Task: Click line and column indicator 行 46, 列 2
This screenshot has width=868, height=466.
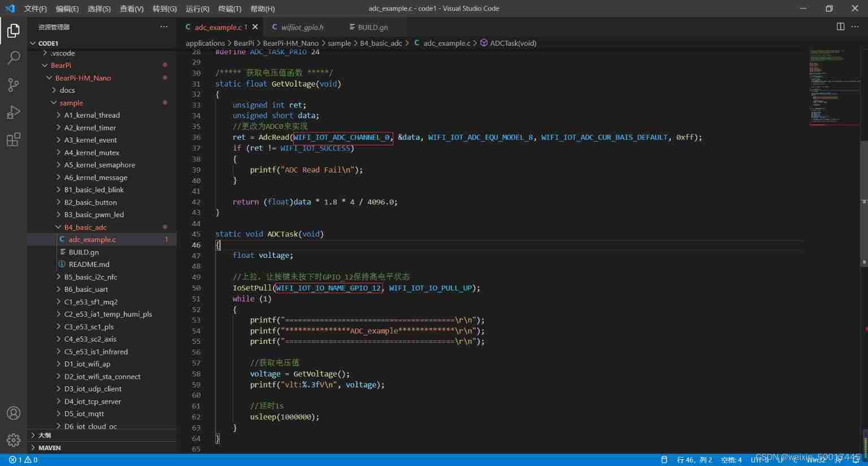Action: click(694, 460)
